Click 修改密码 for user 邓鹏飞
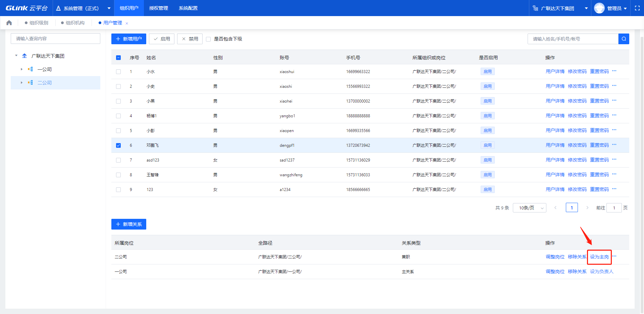 tap(577, 145)
